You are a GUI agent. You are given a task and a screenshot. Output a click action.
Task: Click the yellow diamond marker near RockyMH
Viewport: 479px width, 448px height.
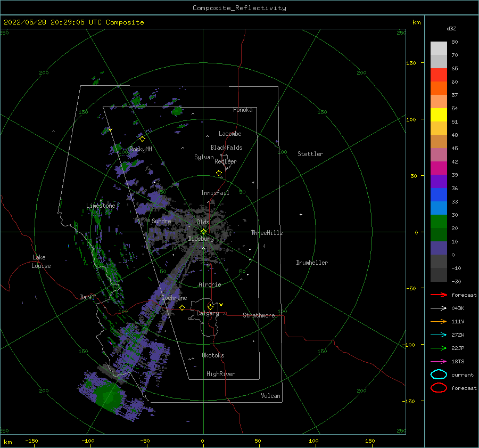click(142, 139)
